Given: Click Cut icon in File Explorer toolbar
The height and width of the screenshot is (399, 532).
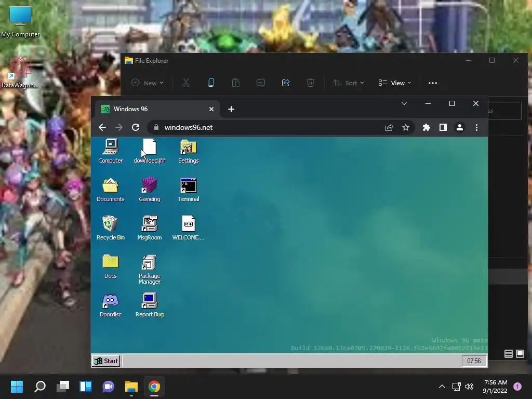Looking at the screenshot, I should tap(186, 83).
